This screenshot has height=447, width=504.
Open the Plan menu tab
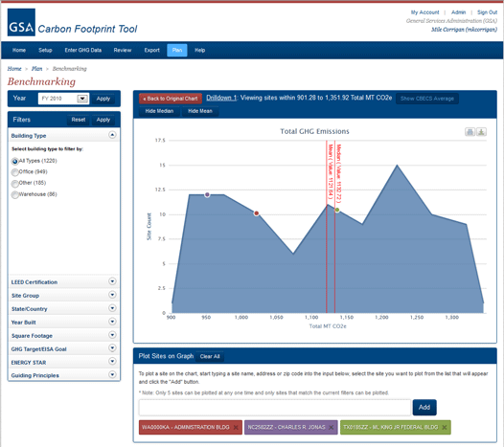click(177, 51)
